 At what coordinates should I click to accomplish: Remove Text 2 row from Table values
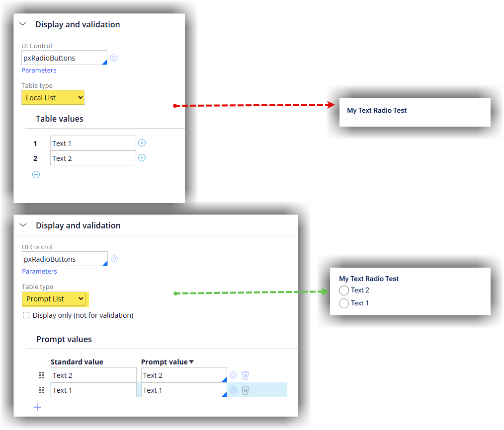[x=142, y=158]
